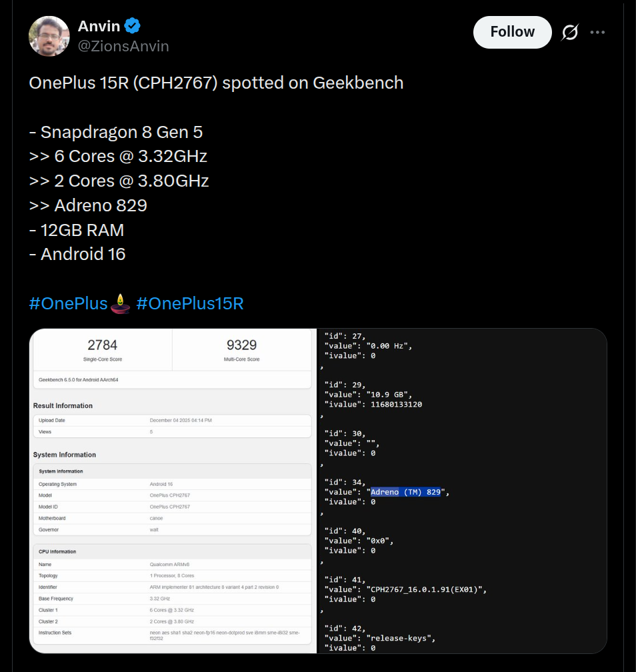Click the 9329 multi-core score
Viewport: 636px width, 672px height.
tap(241, 345)
